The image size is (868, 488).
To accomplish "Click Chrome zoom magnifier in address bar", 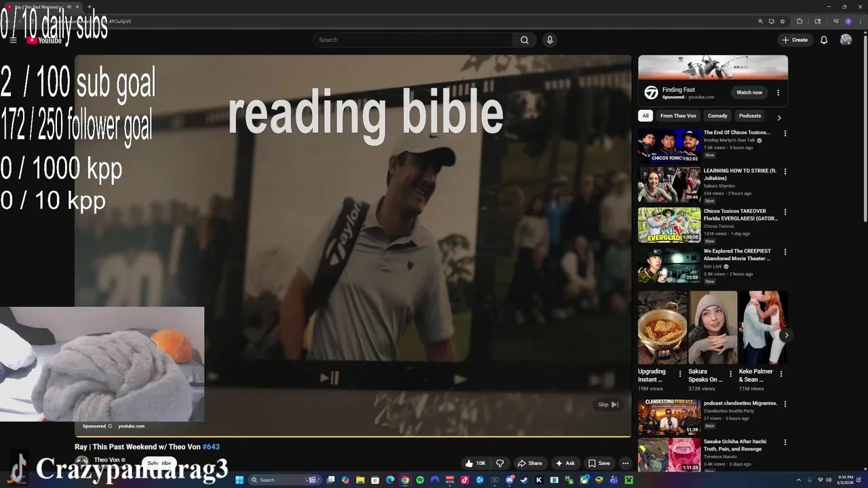I will point(761,21).
